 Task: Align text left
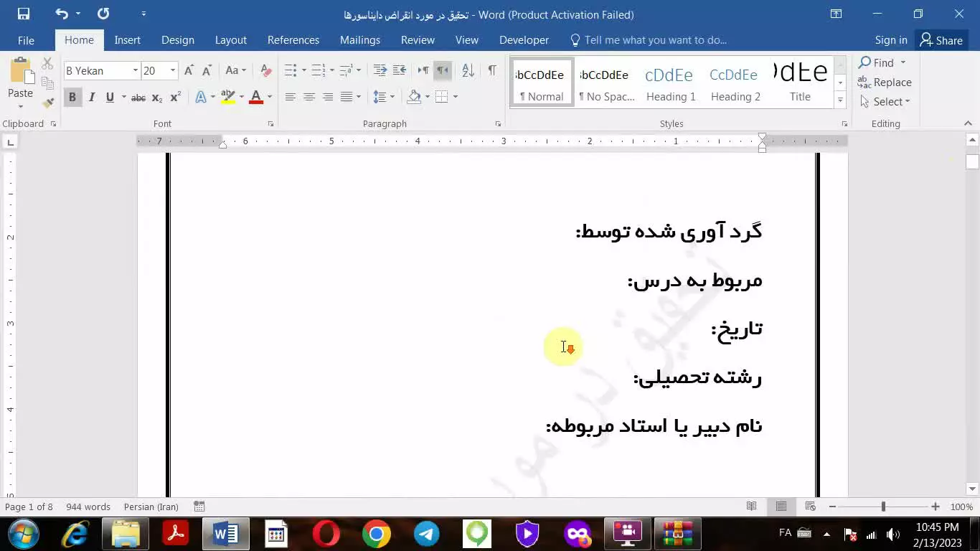290,97
